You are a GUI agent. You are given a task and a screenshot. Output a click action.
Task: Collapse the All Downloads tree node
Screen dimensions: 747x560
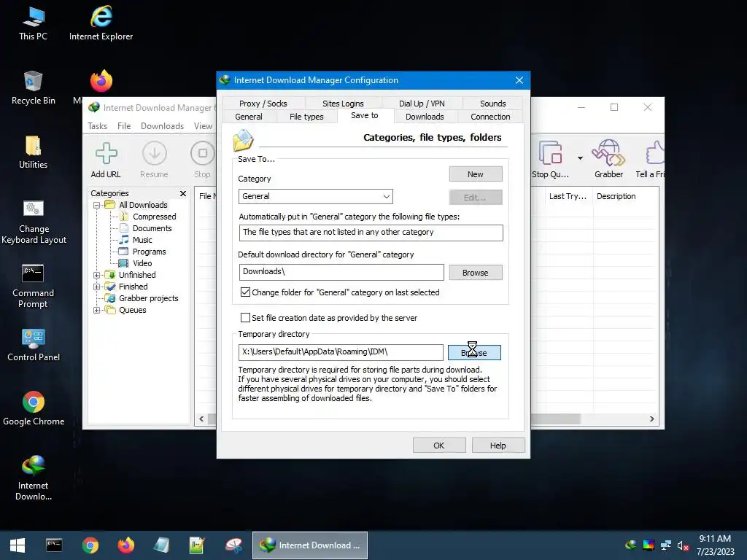[97, 205]
